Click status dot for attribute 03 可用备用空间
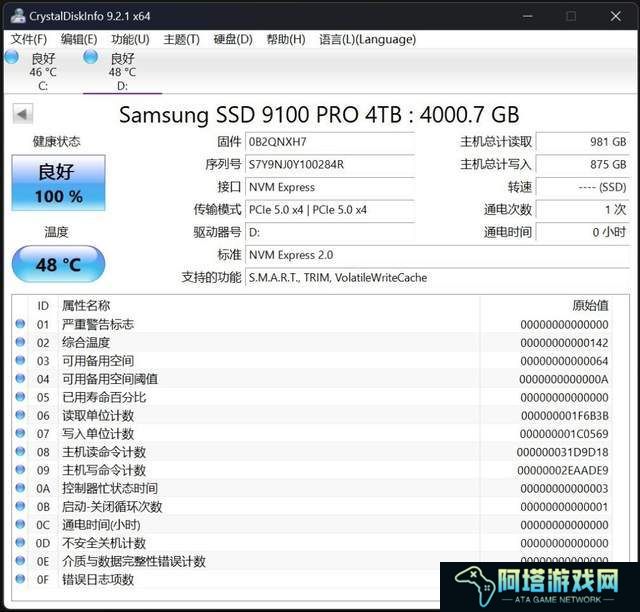Viewport: 640px width, 612px height. (x=20, y=360)
